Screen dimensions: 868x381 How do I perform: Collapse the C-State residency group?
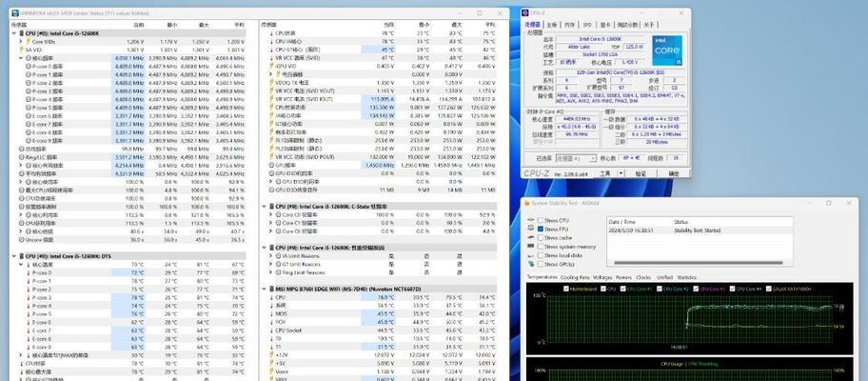coord(264,206)
